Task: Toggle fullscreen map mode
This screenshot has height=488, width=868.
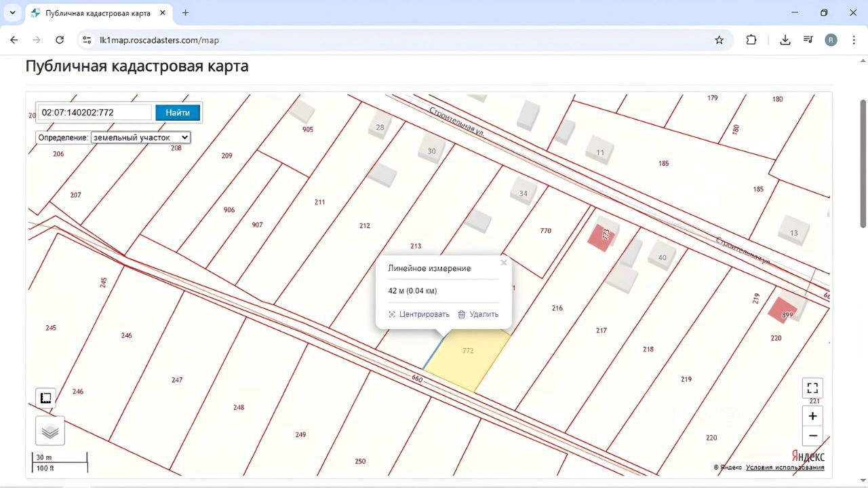Action: [x=812, y=388]
